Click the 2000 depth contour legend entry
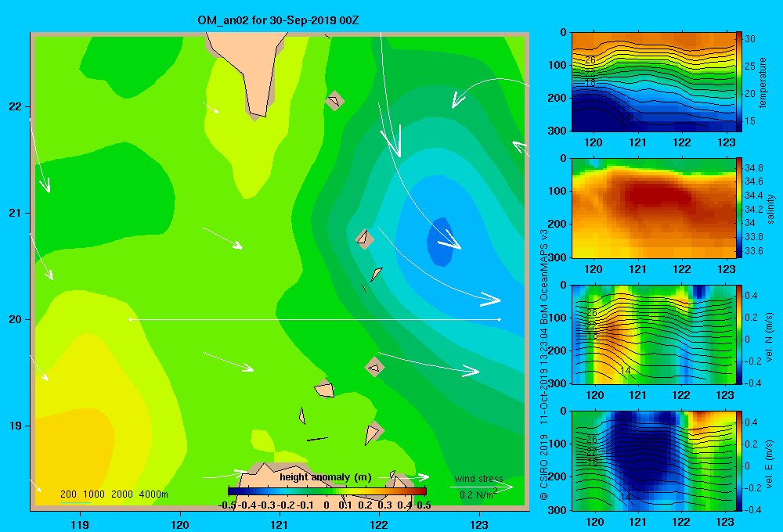 [122, 494]
